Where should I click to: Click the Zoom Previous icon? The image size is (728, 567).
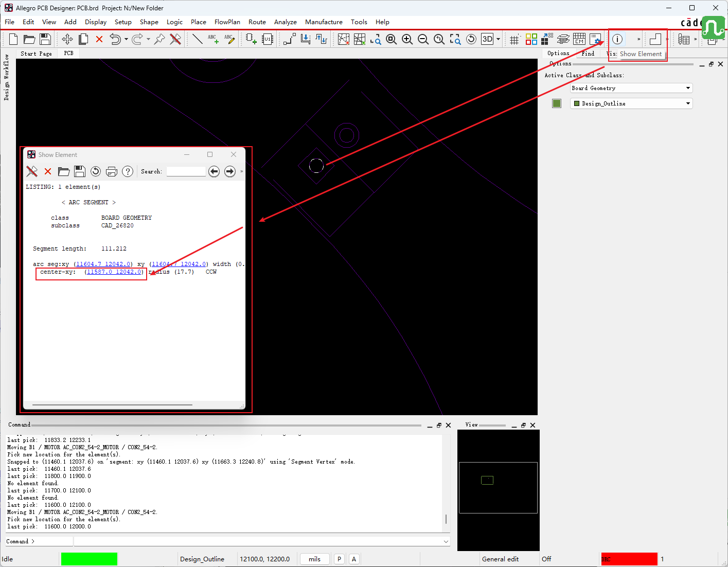tap(439, 39)
